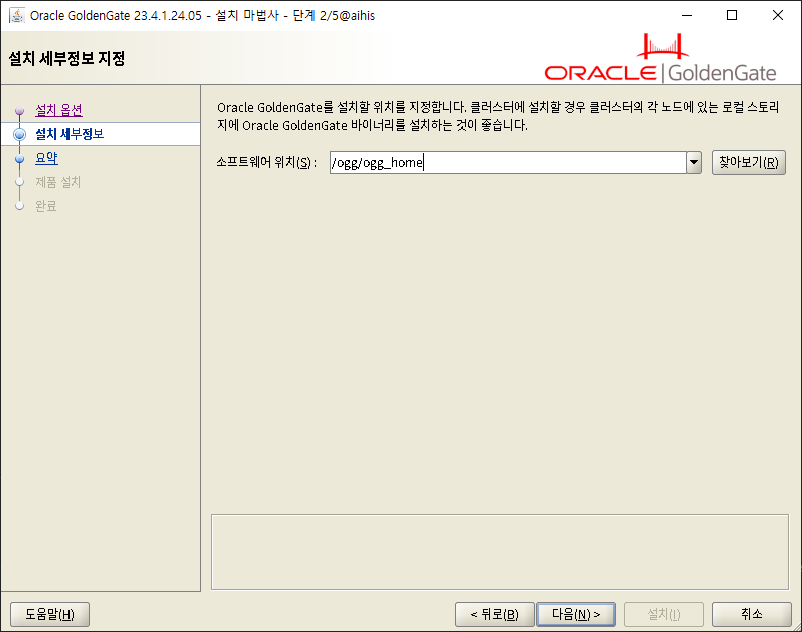This screenshot has height=632, width=802.
Task: Proceed with 다음(N) > button
Action: [576, 614]
